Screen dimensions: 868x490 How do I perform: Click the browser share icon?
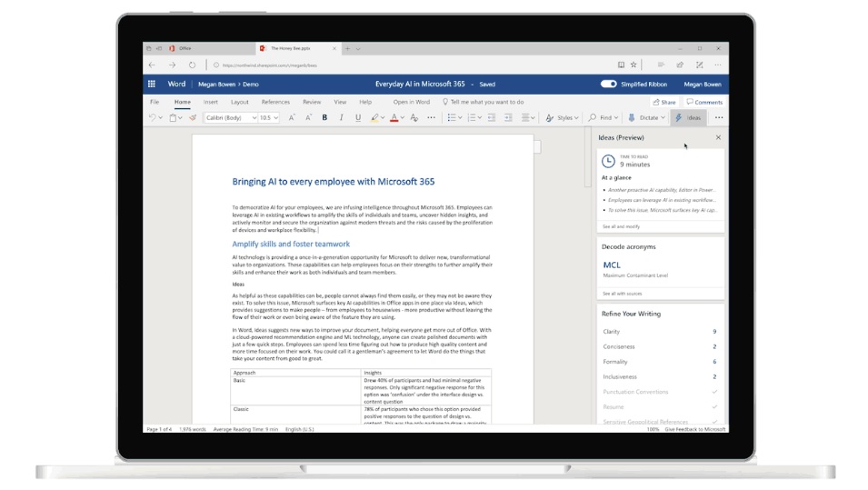[x=680, y=65]
